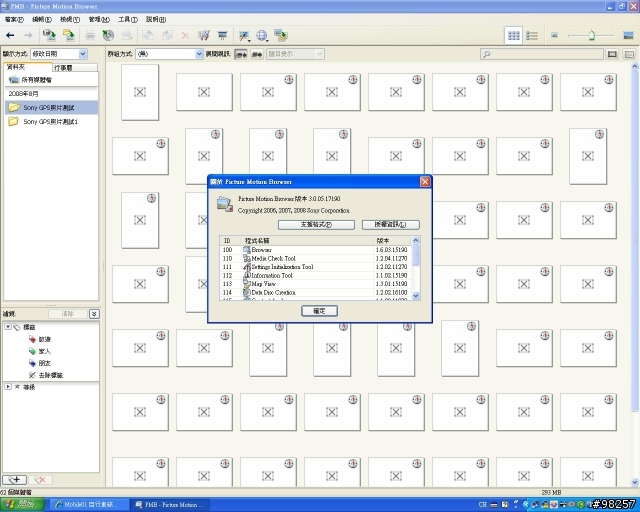Click the collapse all groups button
Viewport: 640px width, 512px height.
pos(257,54)
